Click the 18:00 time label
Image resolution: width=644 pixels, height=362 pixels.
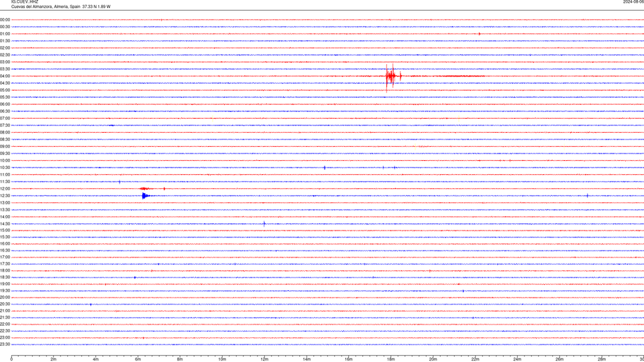(5, 271)
